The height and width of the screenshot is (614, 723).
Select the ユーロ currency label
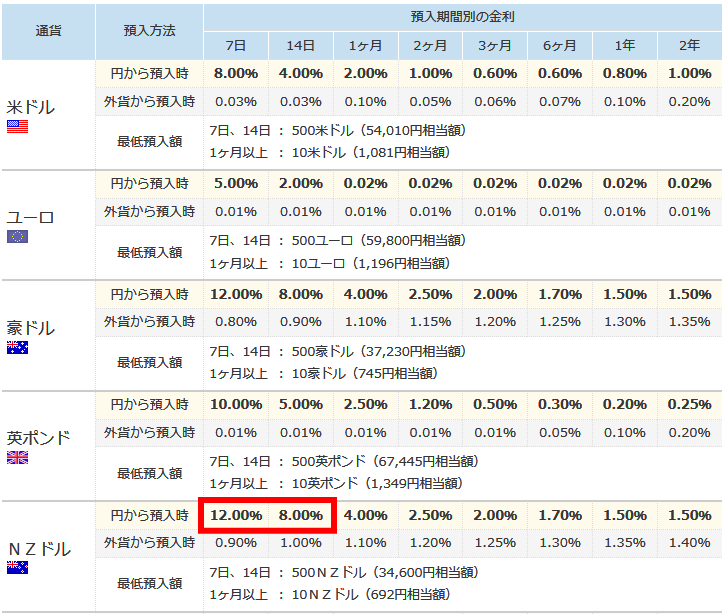click(30, 218)
